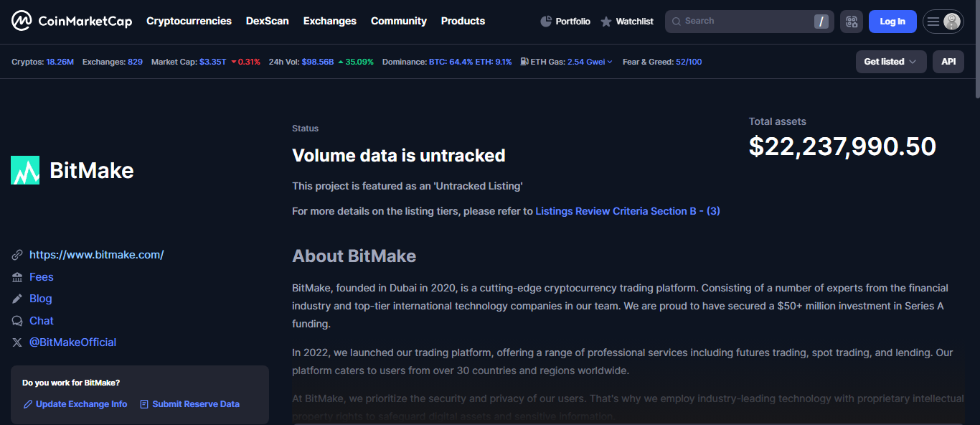The image size is (980, 425).
Task: Click the Watchlist star icon
Action: (x=606, y=22)
